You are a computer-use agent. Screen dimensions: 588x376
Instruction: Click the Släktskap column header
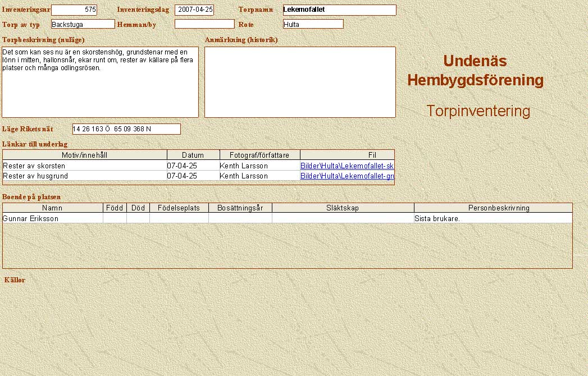point(342,208)
